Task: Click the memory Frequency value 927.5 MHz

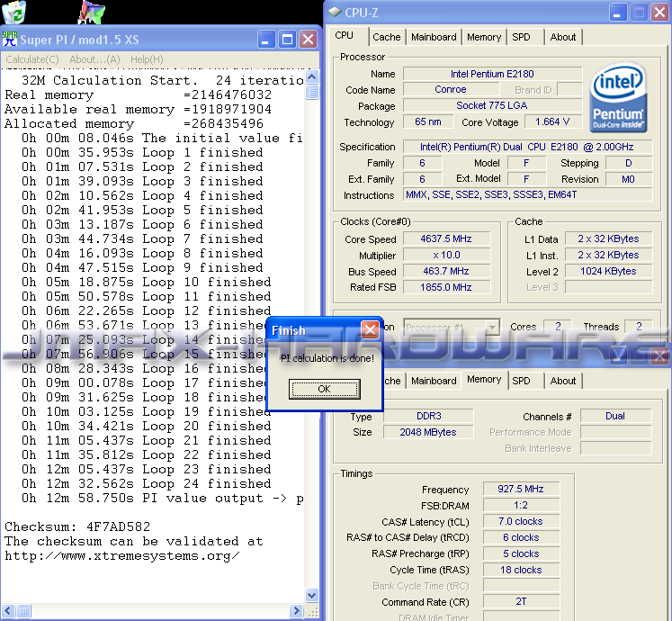Action: (521, 489)
